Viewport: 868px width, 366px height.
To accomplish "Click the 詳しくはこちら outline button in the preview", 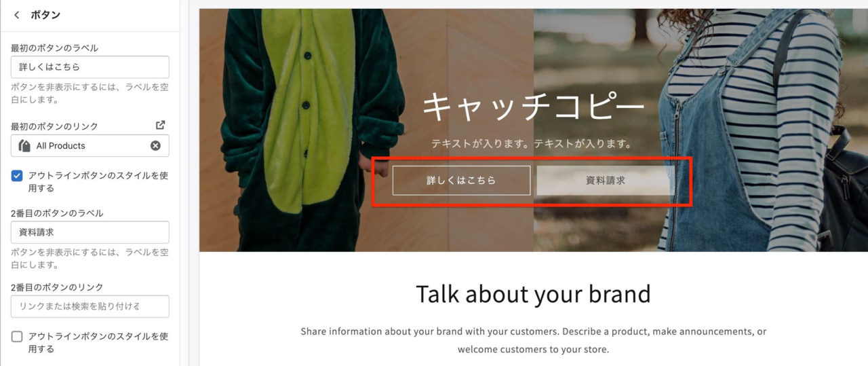I will pyautogui.click(x=461, y=181).
